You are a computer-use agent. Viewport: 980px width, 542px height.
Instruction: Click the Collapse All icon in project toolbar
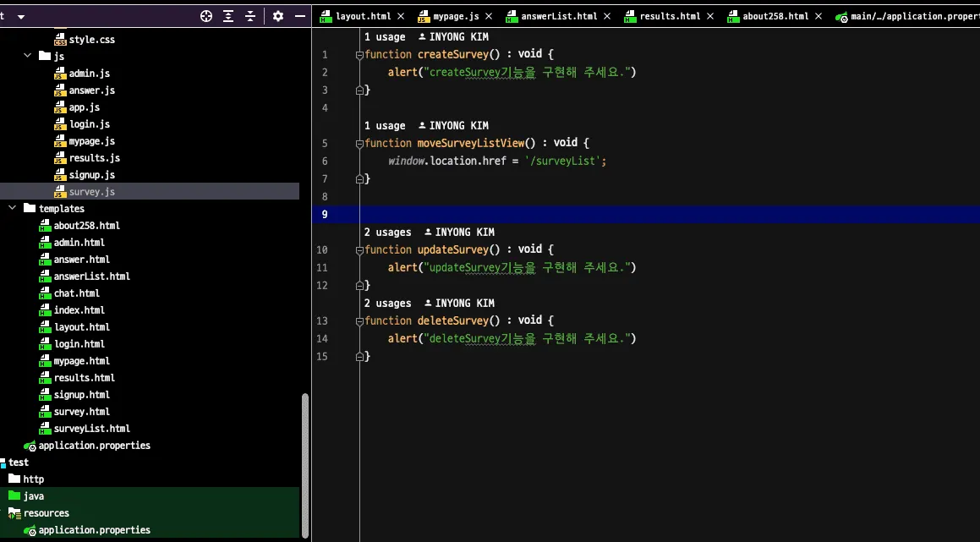250,16
